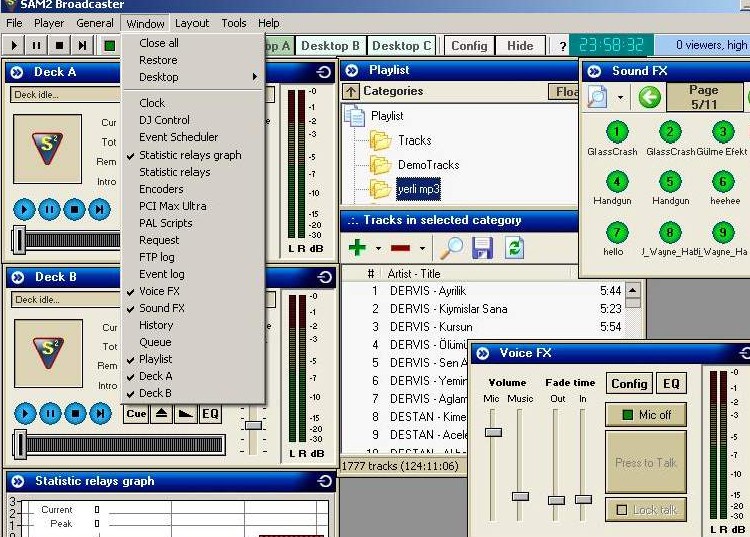The width and height of the screenshot is (750, 537).
Task: Uncheck Voice FX in Window menu
Action: pos(159,291)
